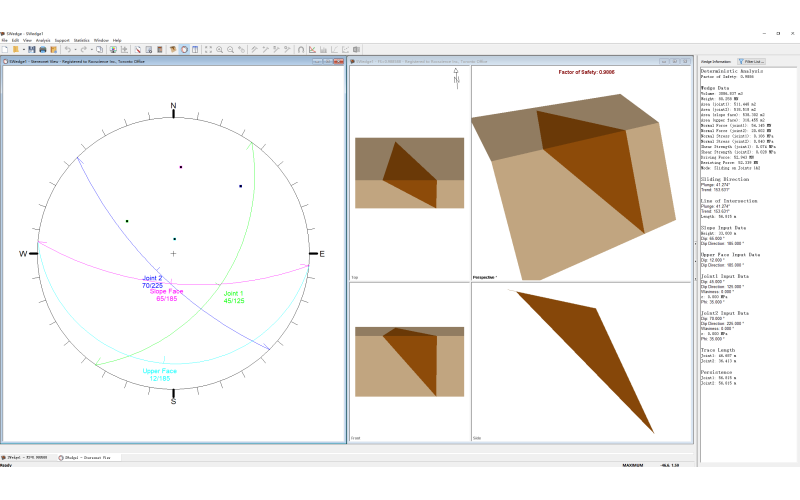The height and width of the screenshot is (500, 800).
Task: Switch to the Stereonet View bottom tab
Action: [x=90, y=457]
